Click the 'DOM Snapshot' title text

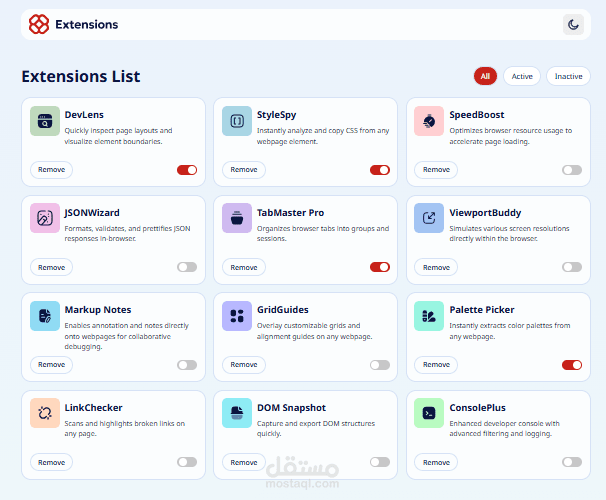(291, 408)
